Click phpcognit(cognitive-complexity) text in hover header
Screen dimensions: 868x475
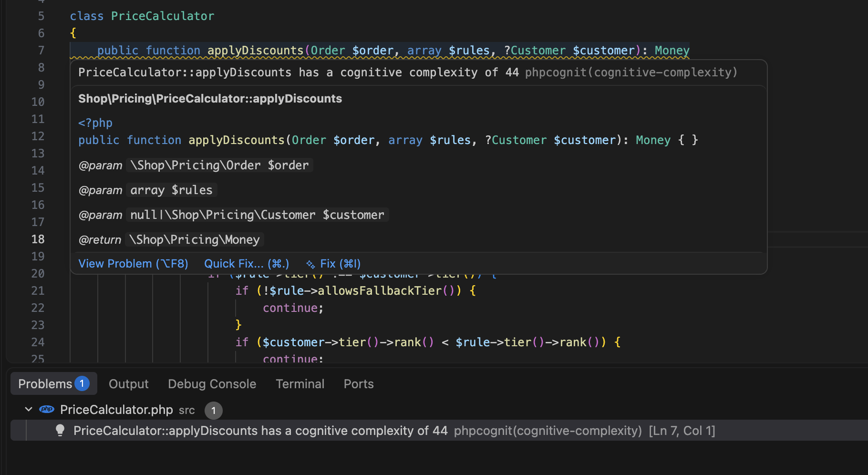click(631, 72)
